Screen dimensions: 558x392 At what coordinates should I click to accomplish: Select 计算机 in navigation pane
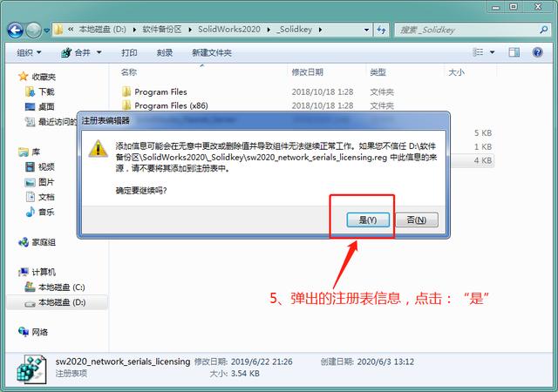point(44,272)
